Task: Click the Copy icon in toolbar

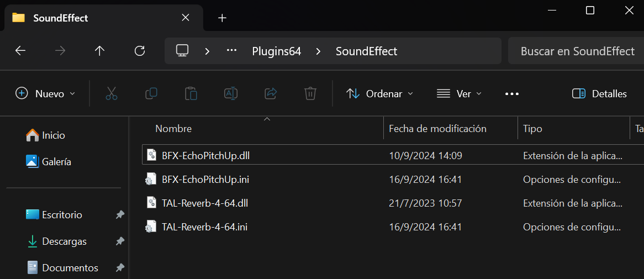Action: click(151, 94)
